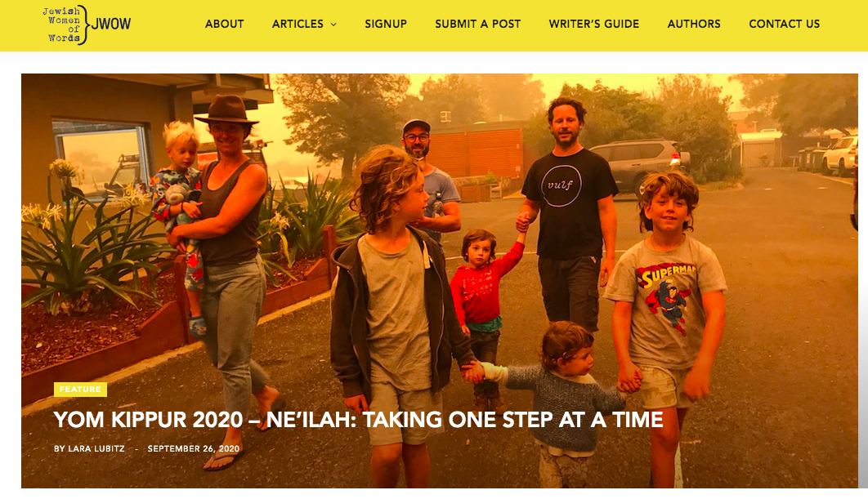868x499 pixels.
Task: Open the Articles menu item
Action: (x=298, y=24)
